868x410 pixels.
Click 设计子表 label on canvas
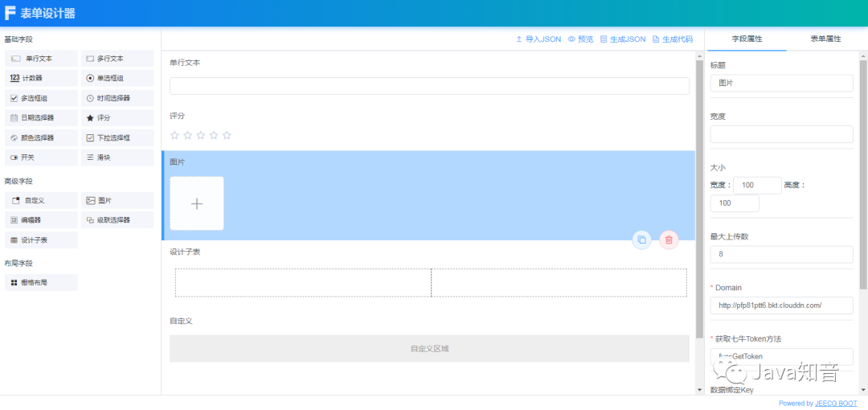pyautogui.click(x=185, y=252)
